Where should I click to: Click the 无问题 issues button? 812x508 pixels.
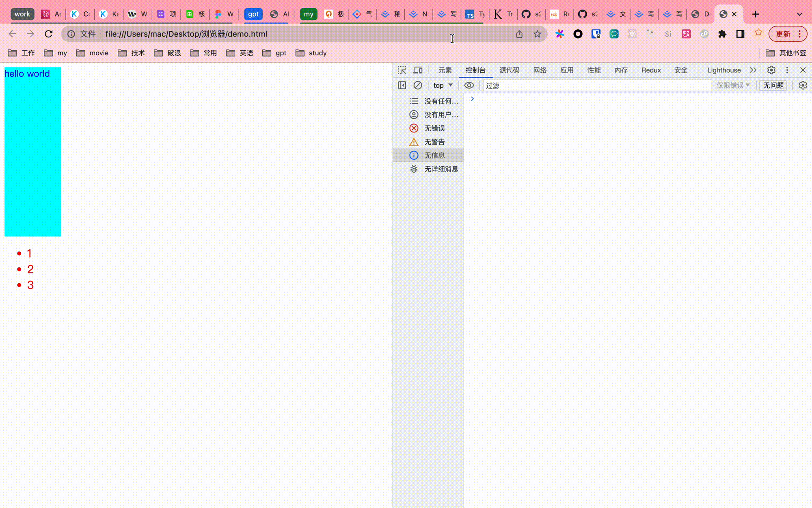point(773,85)
